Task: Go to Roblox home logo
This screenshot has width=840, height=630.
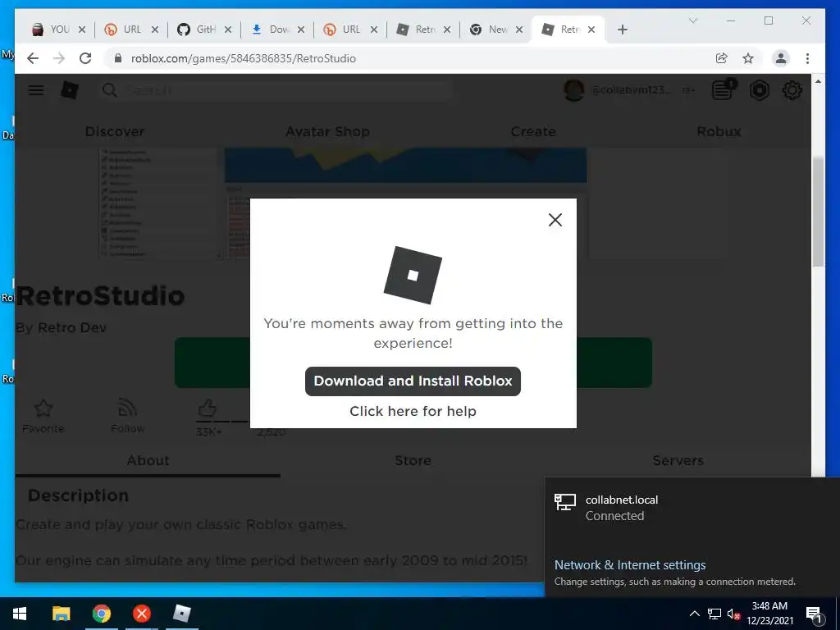Action: point(70,90)
